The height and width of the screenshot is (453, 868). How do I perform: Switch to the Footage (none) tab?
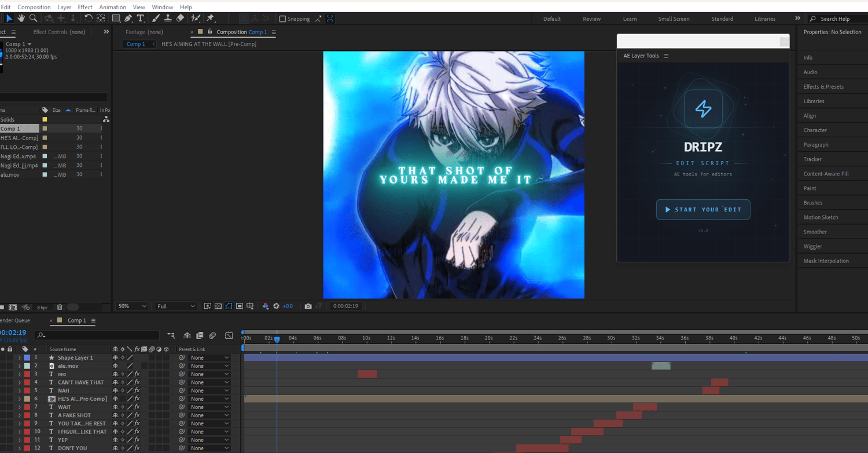pos(145,32)
